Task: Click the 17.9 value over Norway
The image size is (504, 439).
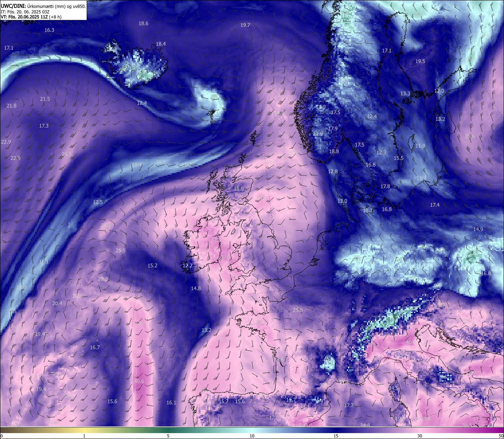Action: click(x=333, y=129)
